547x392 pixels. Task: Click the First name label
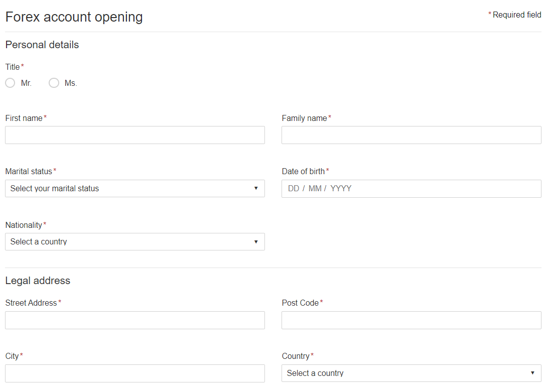coord(24,118)
